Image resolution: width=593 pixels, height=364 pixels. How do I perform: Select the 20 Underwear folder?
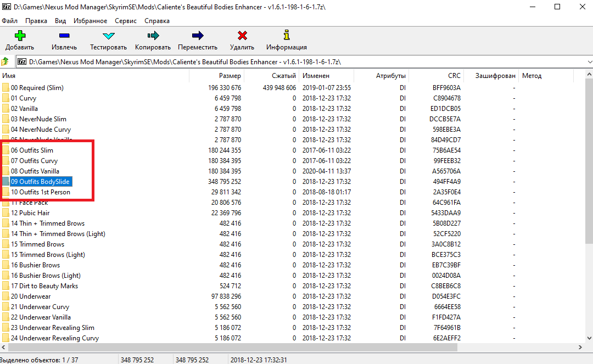(30, 296)
